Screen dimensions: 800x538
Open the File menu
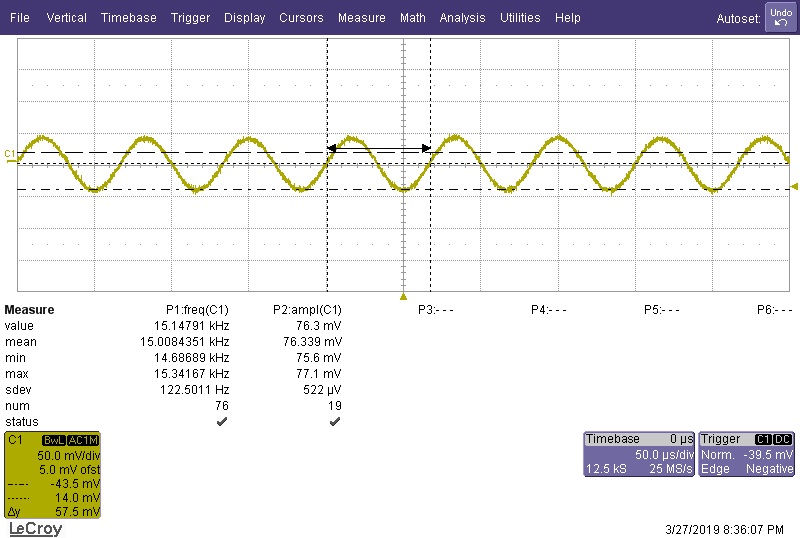tap(19, 18)
